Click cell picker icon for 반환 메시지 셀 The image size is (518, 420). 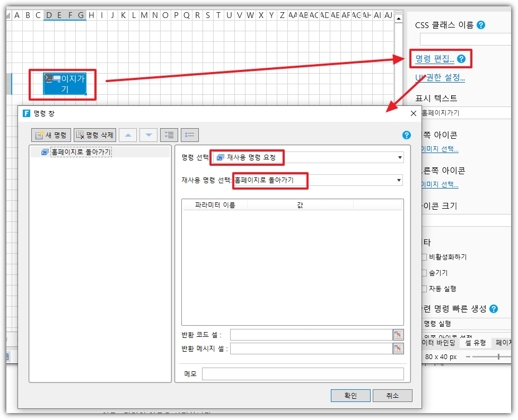coord(398,348)
